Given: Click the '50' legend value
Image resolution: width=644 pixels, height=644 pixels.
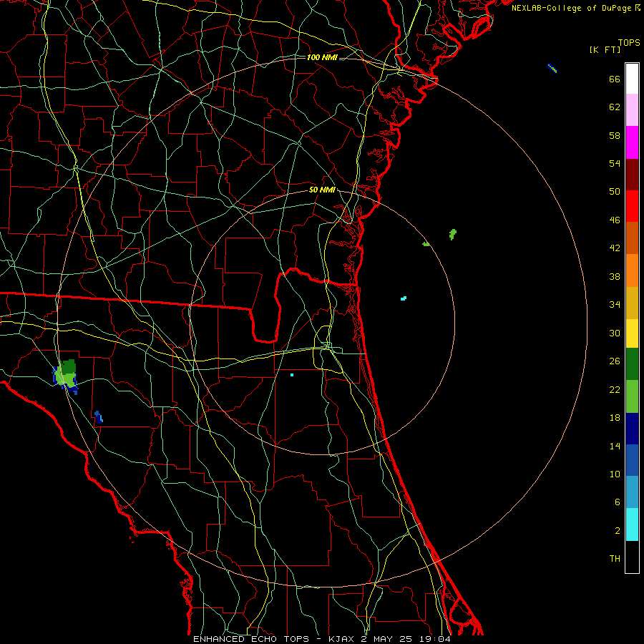Looking at the screenshot, I should point(615,192).
